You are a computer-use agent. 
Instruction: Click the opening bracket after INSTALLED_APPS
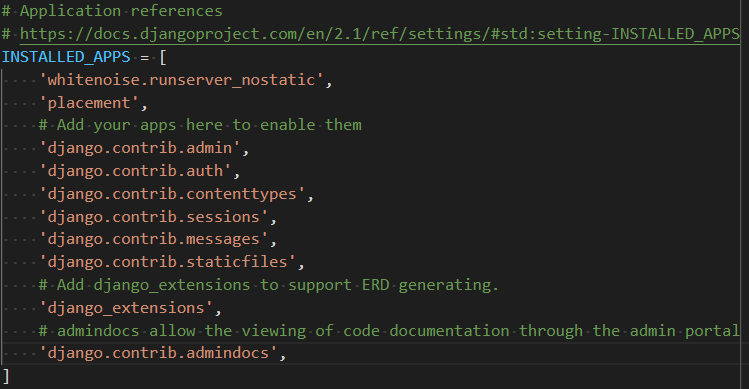163,57
